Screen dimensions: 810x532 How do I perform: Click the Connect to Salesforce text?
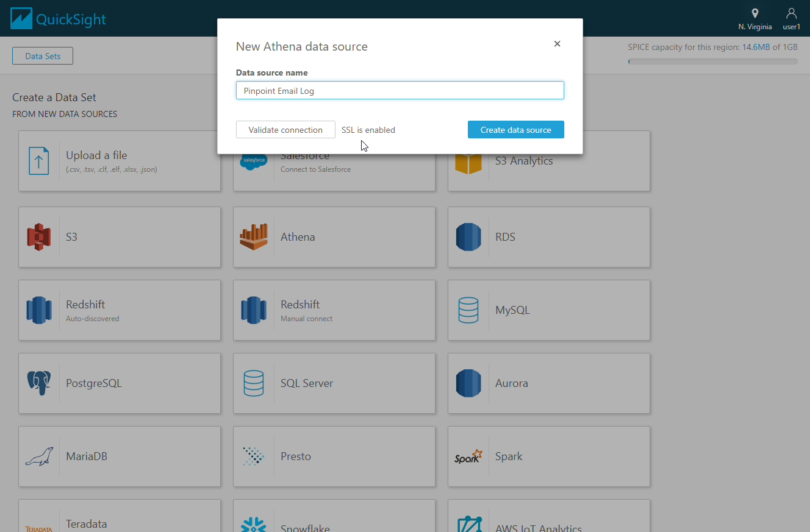[x=315, y=169]
